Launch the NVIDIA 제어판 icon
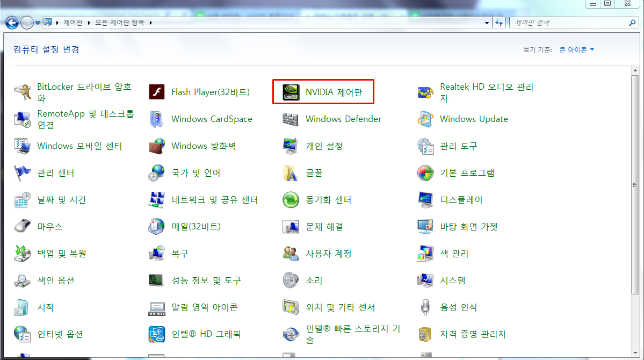The width and height of the screenshot is (644, 360). [291, 92]
